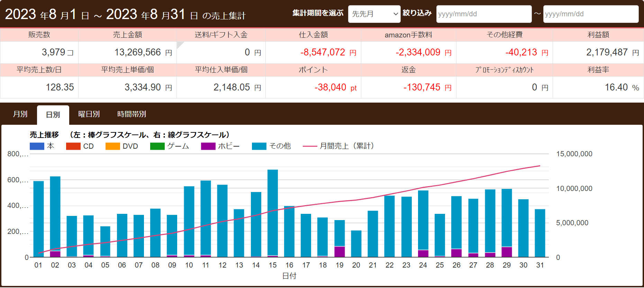Click the start date filter input field

[483, 14]
